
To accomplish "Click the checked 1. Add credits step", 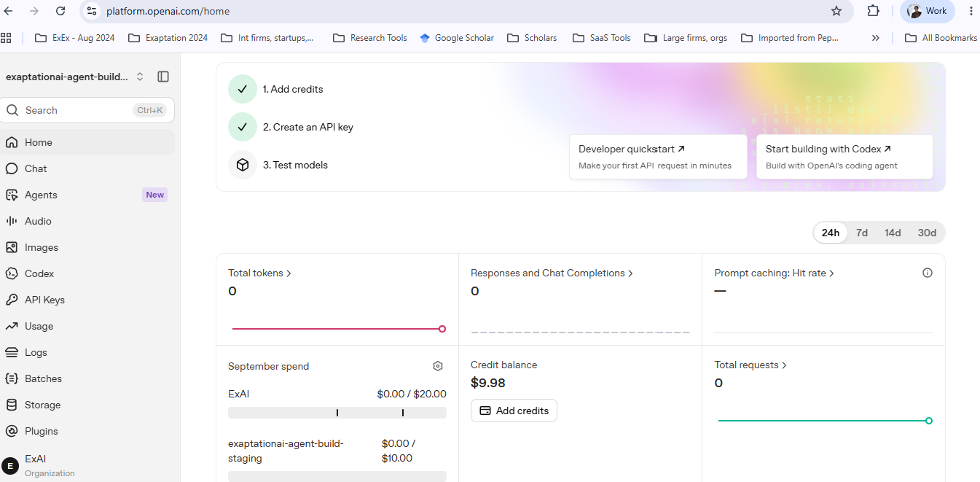I will (275, 89).
